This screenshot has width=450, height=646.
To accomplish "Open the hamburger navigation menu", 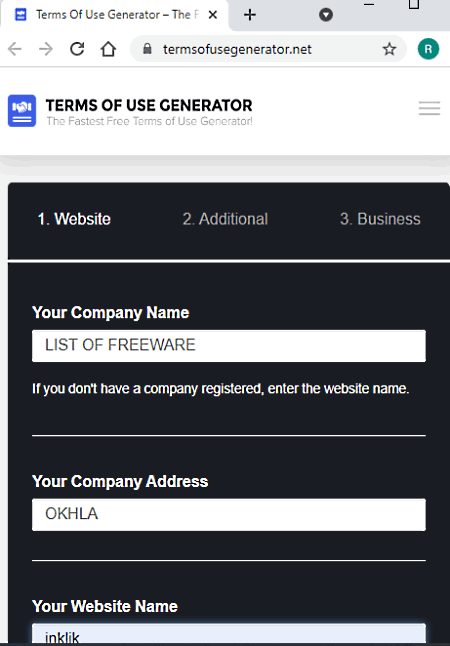I will click(429, 108).
